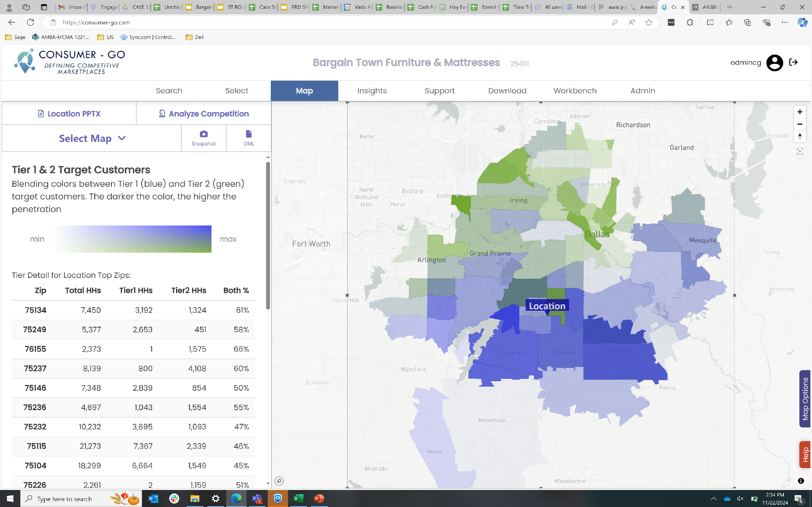This screenshot has height=507, width=812.
Task: Click the Analyze Competition button
Action: coord(204,114)
